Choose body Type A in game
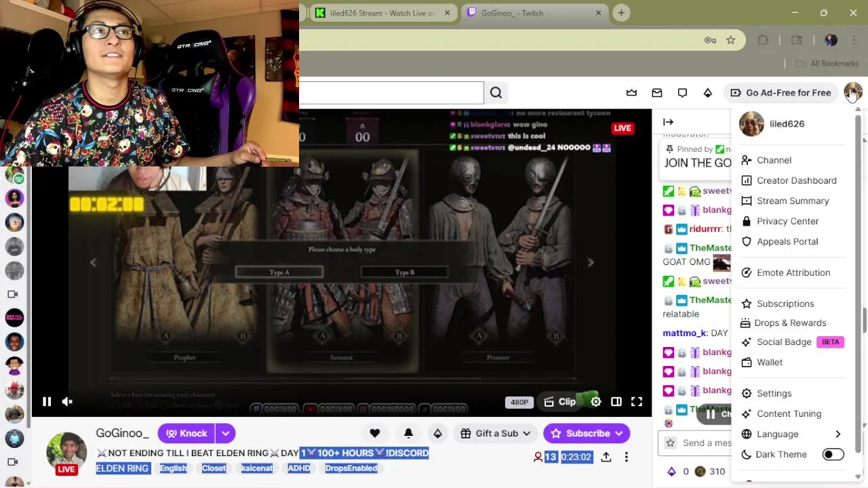This screenshot has width=868, height=488. click(279, 272)
